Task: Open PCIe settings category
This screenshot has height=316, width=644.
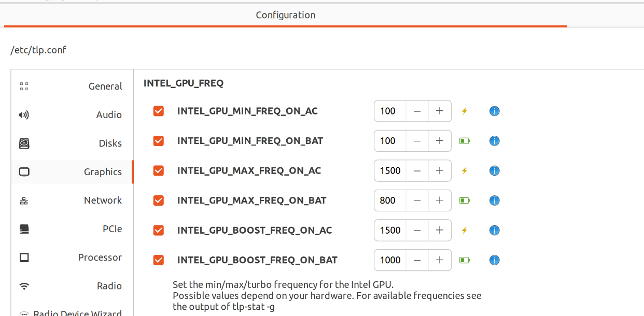Action: click(112, 229)
